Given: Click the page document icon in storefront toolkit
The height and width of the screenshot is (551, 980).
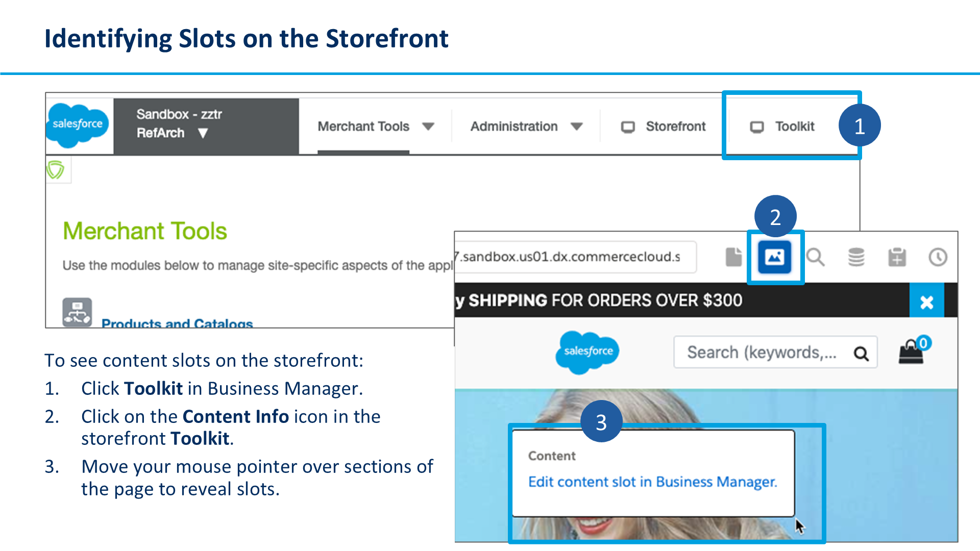Looking at the screenshot, I should click(733, 257).
